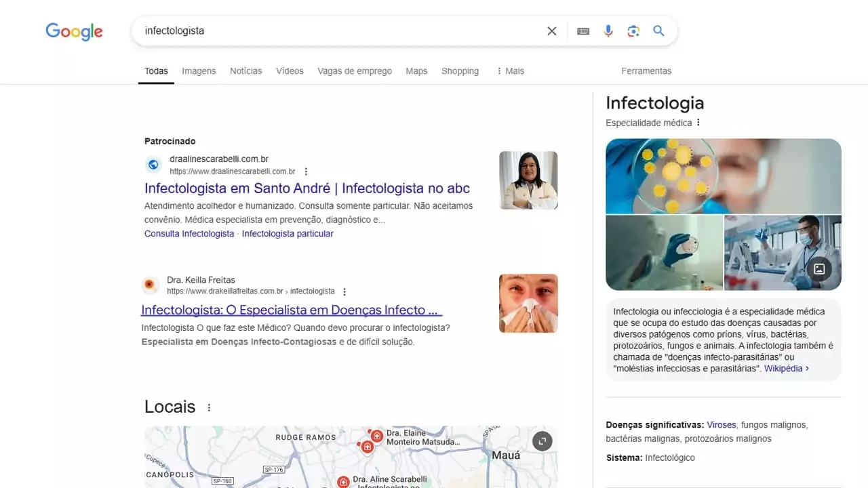868x488 pixels.
Task: Select Dra. Aline Scarabelli map pin
Action: tap(344, 482)
